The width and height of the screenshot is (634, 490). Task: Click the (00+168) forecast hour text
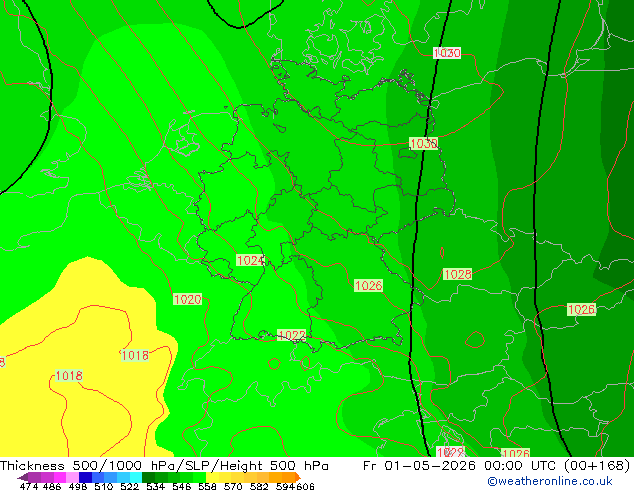[x=596, y=466]
